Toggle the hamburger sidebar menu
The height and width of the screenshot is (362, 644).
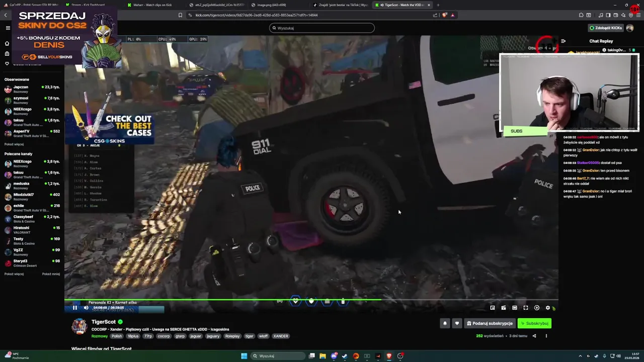click(7, 28)
